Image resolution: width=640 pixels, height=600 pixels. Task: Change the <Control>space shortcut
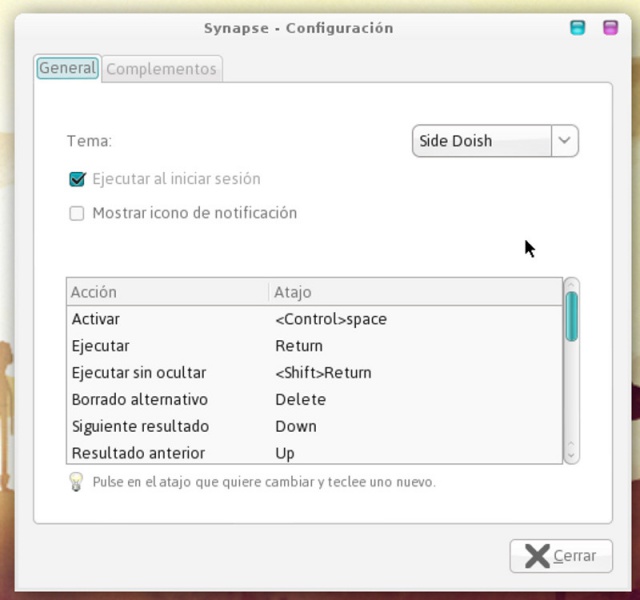click(331, 319)
